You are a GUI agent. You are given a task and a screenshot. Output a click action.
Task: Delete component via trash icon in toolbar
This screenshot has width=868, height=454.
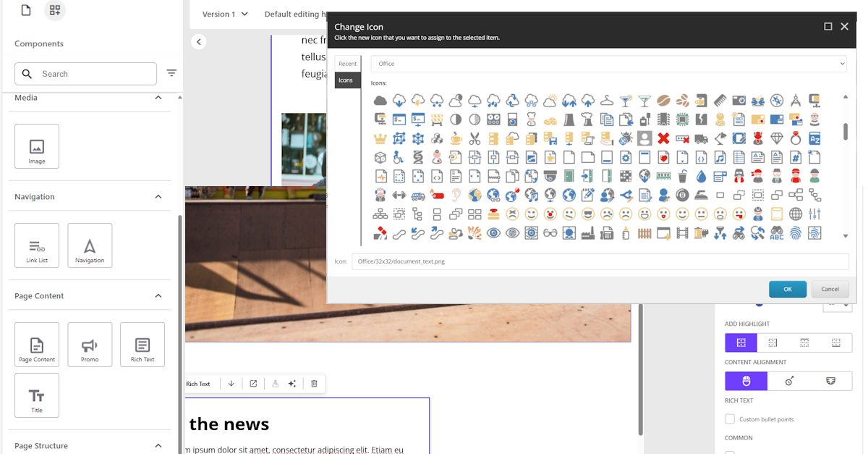(x=314, y=384)
